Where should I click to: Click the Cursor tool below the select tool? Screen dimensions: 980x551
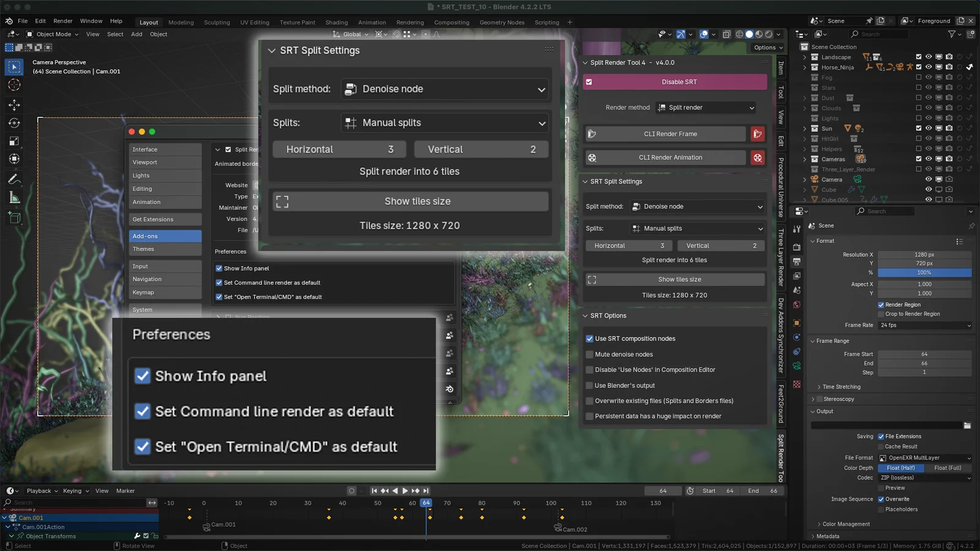tap(13, 84)
